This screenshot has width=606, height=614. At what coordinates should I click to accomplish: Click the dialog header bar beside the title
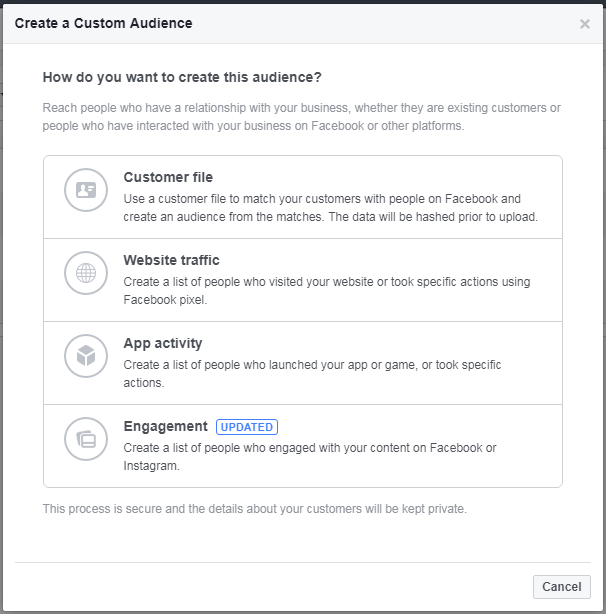coord(384,23)
